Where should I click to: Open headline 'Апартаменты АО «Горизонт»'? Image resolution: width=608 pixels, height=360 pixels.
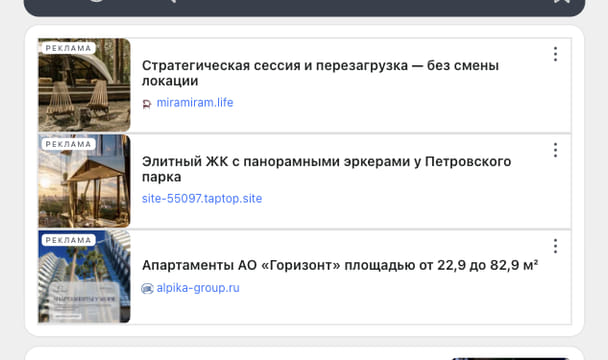(x=340, y=265)
